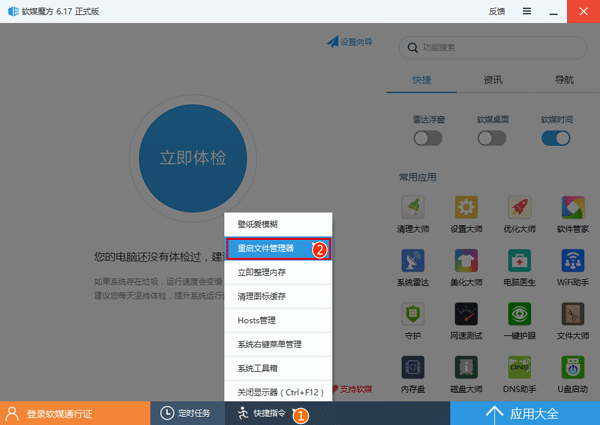600x425 pixels.
Task: Expand 应用大全 panel with up arrow
Action: 523,412
